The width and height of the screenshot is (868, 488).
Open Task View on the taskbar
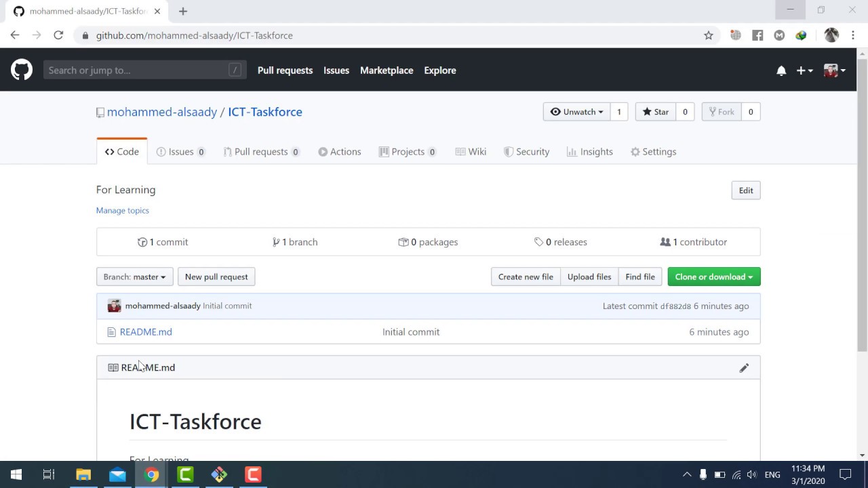pos(49,474)
